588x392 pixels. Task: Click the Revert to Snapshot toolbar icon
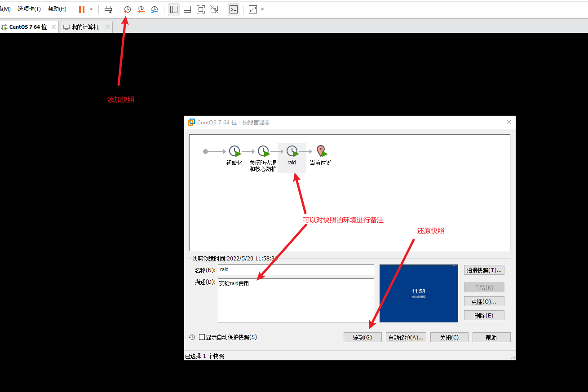click(141, 9)
